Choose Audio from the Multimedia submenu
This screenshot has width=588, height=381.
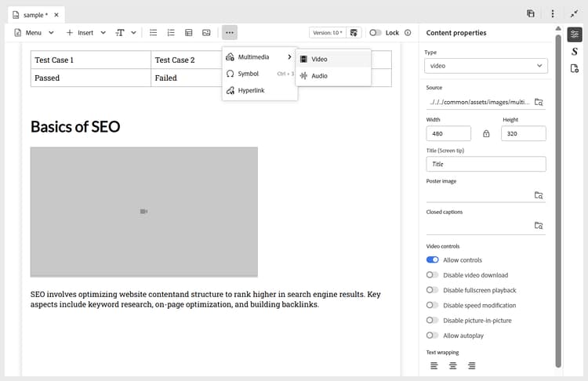point(319,76)
